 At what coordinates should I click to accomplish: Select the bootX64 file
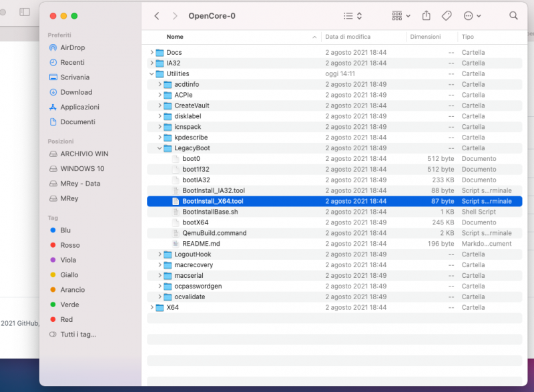334,222
